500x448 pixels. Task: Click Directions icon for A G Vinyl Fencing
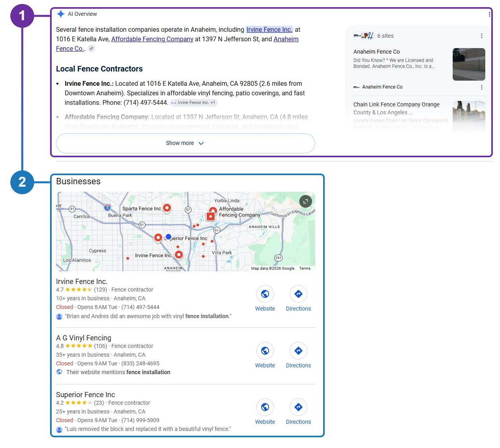298,351
